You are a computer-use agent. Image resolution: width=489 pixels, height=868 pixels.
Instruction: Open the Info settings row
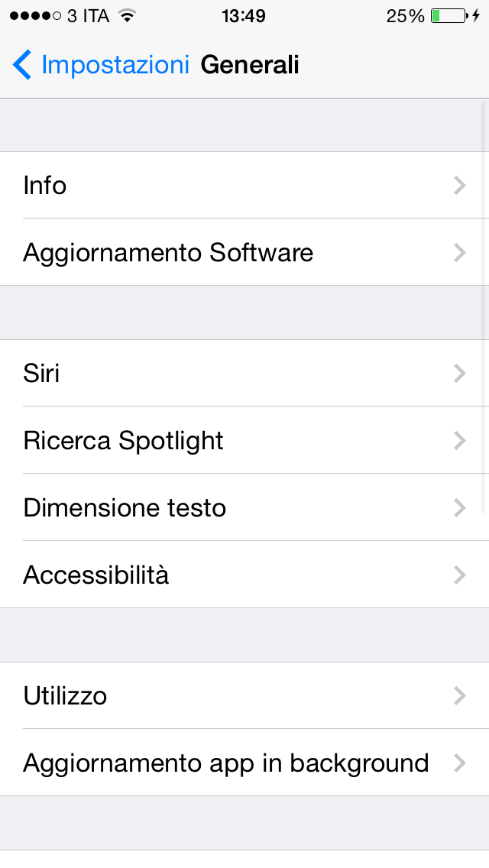(x=229, y=186)
